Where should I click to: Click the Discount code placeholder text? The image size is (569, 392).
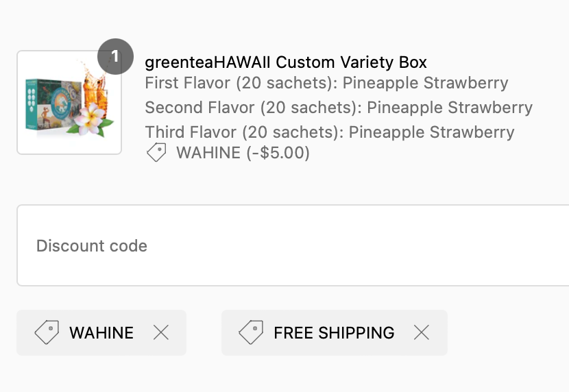92,246
